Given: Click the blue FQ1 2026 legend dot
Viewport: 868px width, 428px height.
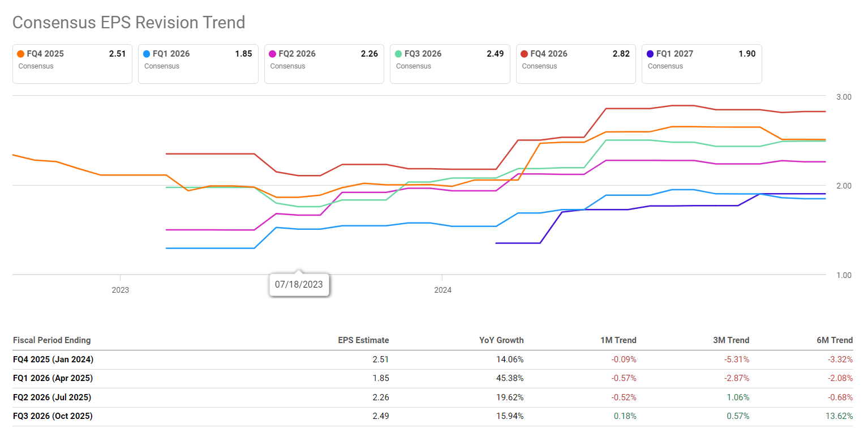Looking at the screenshot, I should click(147, 54).
